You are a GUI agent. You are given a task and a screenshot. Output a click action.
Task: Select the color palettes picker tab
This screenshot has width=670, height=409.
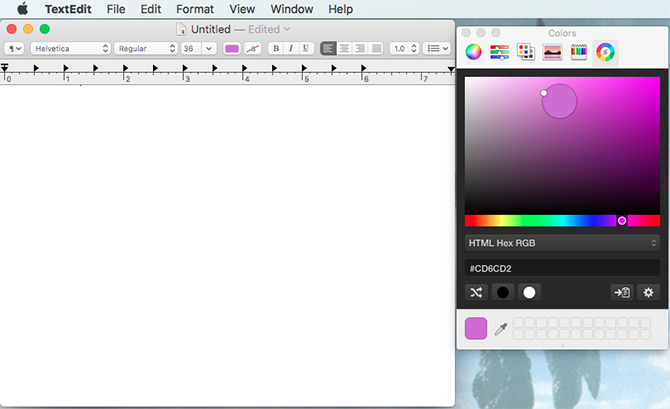pyautogui.click(x=526, y=52)
